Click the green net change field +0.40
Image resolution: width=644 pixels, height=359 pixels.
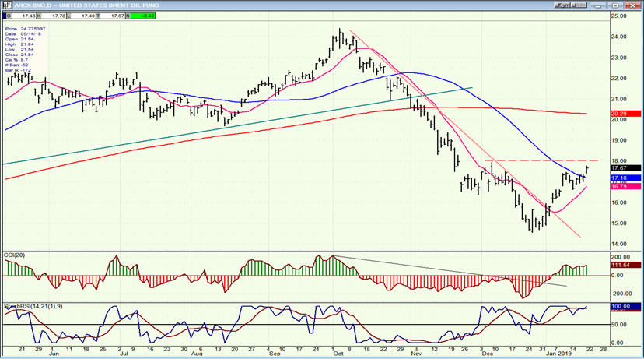tap(143, 16)
